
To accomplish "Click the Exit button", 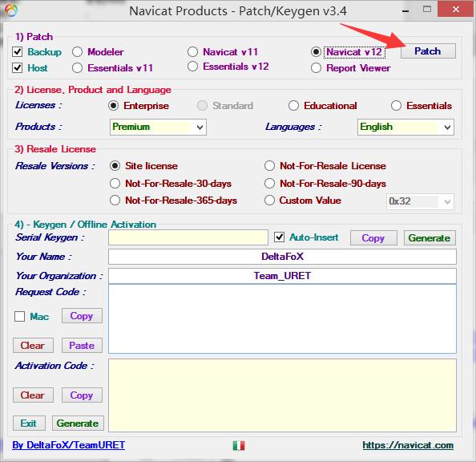I will [29, 423].
